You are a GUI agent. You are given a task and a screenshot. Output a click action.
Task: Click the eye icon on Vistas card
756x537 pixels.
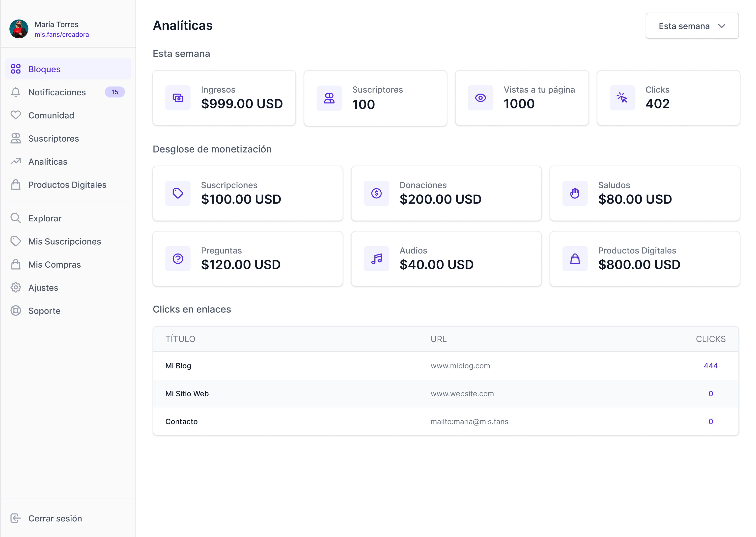pyautogui.click(x=480, y=98)
